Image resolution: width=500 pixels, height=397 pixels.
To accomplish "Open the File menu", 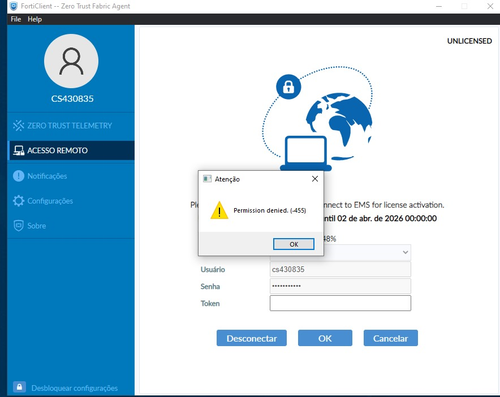I will [16, 19].
